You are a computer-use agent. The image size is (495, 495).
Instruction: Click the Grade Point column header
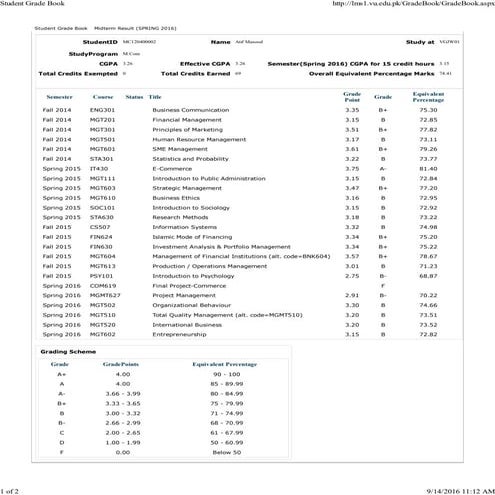(352, 97)
